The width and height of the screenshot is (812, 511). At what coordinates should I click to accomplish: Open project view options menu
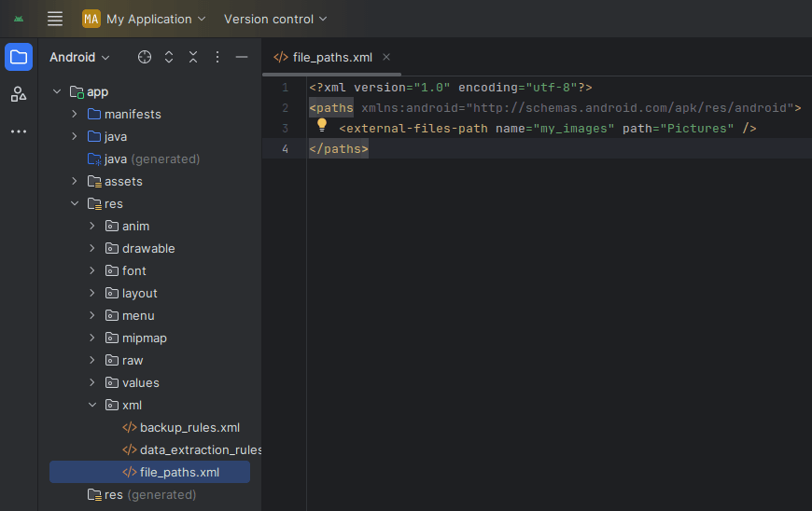(x=217, y=57)
